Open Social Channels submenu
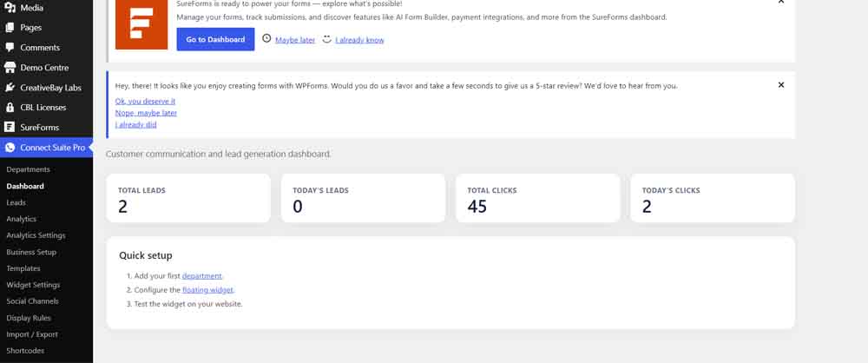The height and width of the screenshot is (363, 868). (32, 301)
